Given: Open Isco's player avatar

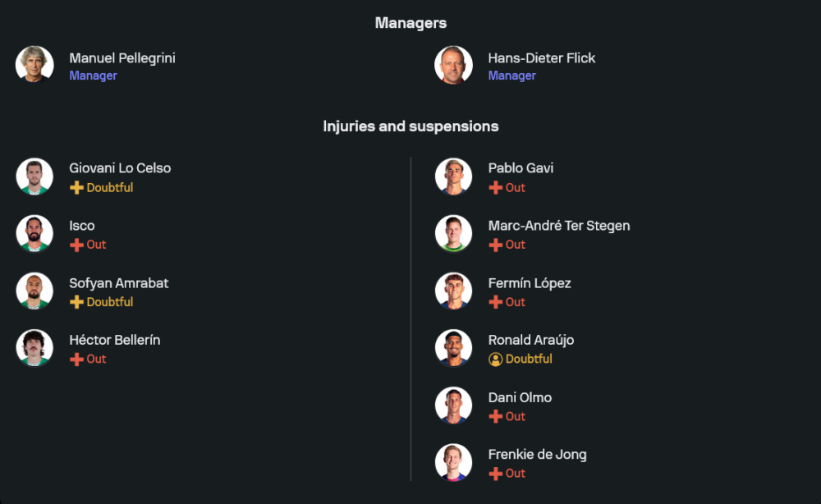Looking at the screenshot, I should pos(34,233).
